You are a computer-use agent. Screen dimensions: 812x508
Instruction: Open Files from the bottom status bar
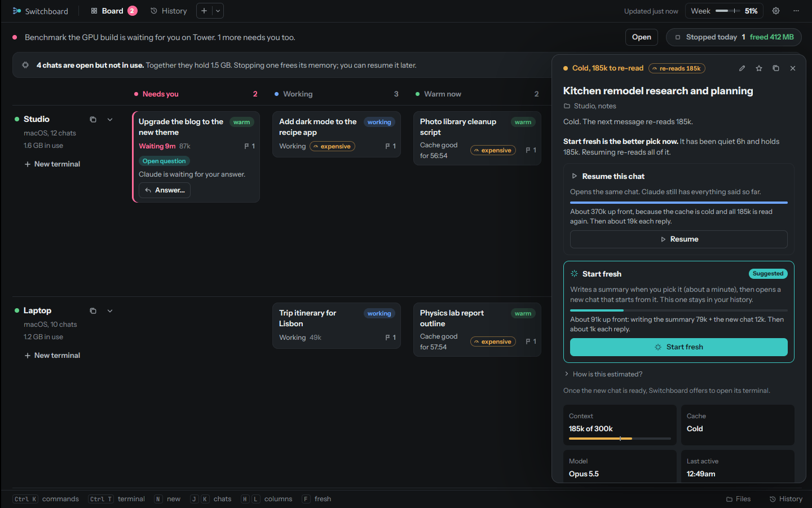point(739,499)
